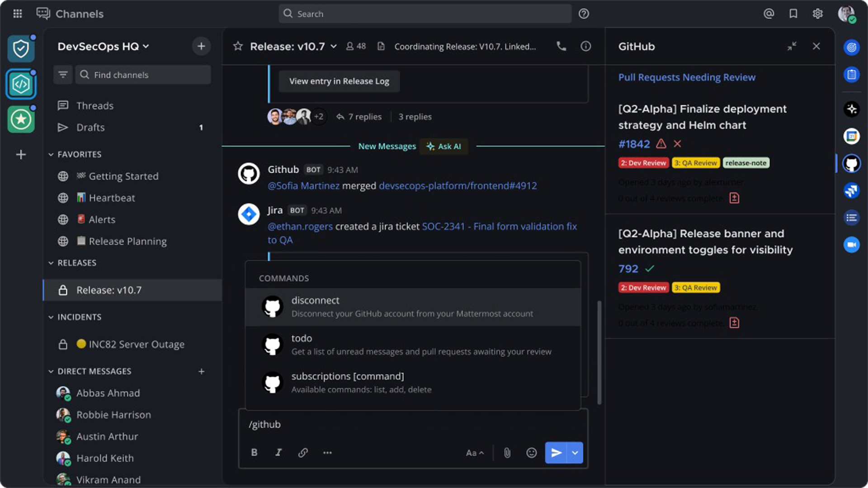Insert a link using the link icon

[x=303, y=453]
